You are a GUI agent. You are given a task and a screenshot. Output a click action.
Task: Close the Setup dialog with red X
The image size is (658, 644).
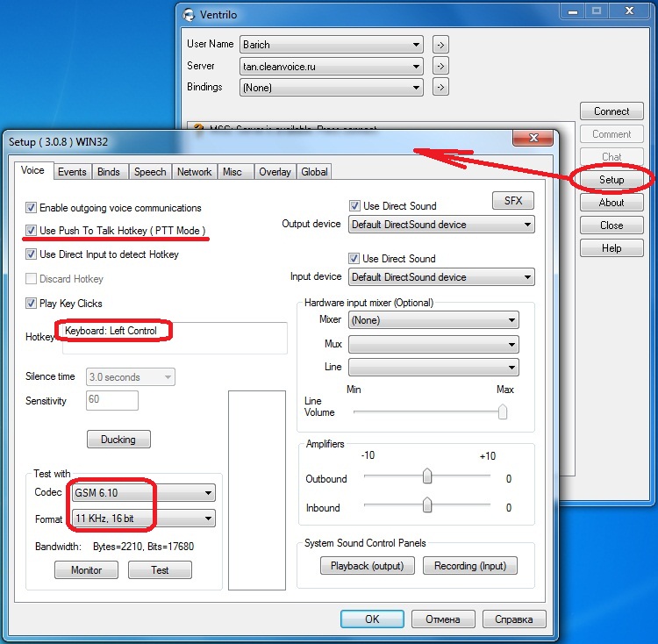[x=533, y=138]
